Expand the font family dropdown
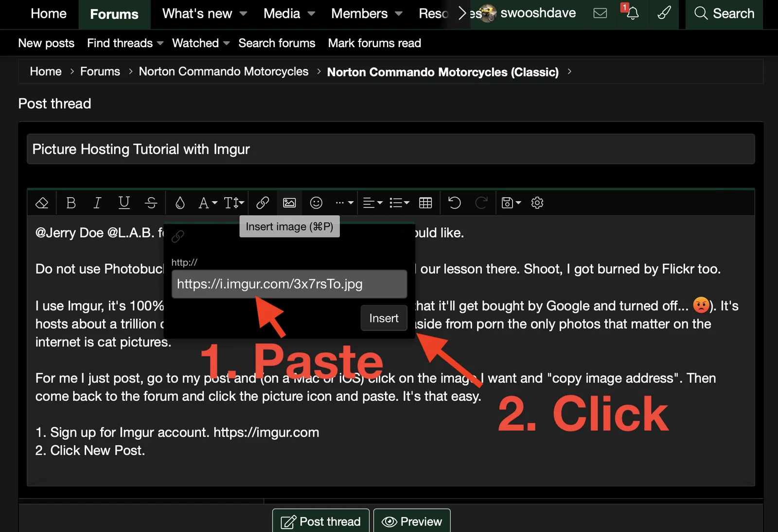 coord(208,203)
